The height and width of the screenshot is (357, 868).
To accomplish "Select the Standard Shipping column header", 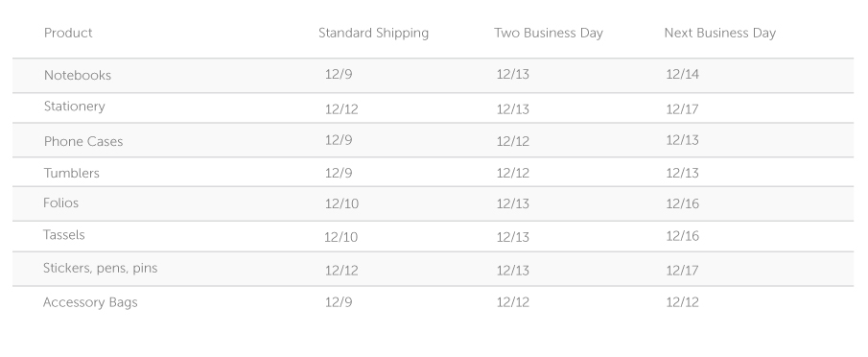I will [x=374, y=34].
